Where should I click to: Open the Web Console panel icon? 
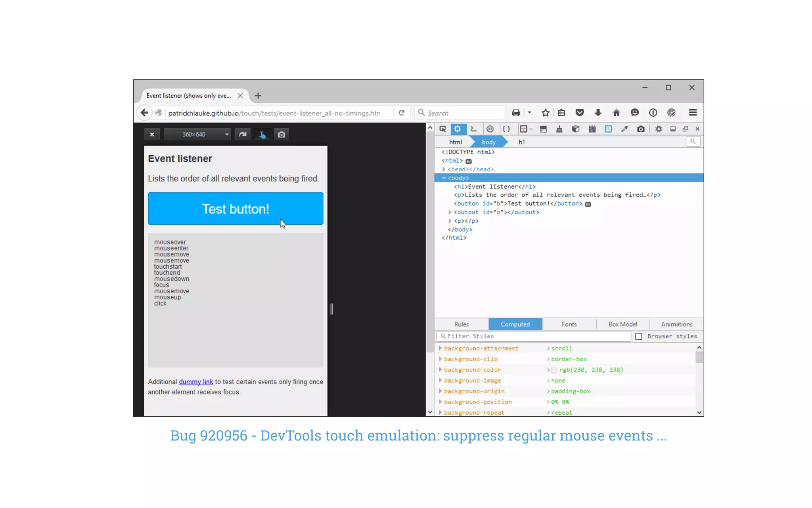click(x=473, y=129)
